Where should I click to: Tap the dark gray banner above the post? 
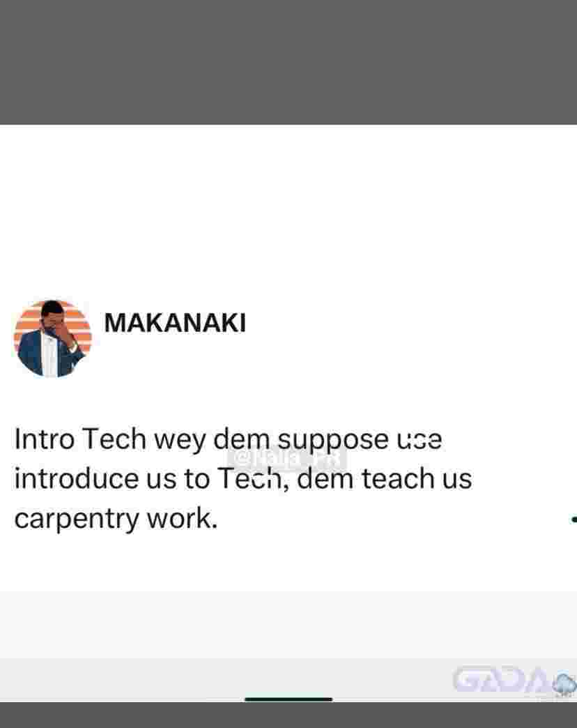pos(288,62)
